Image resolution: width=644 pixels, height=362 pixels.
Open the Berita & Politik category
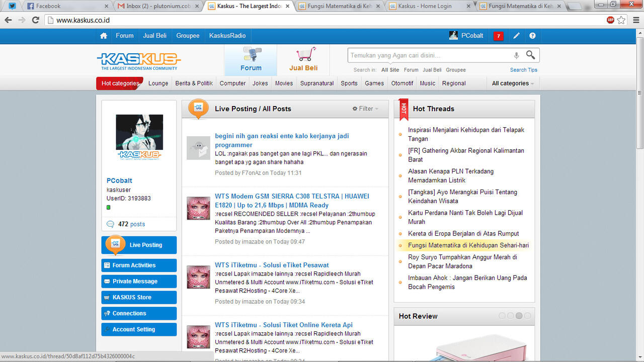(x=194, y=83)
